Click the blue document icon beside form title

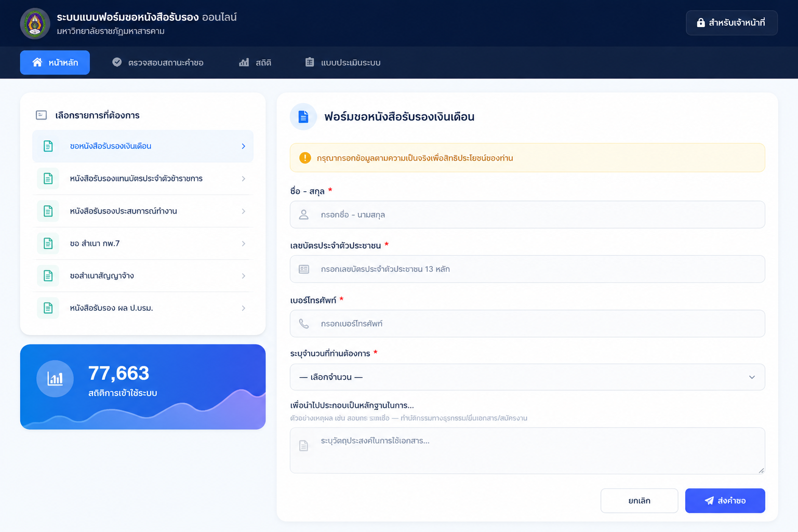pyautogui.click(x=303, y=117)
